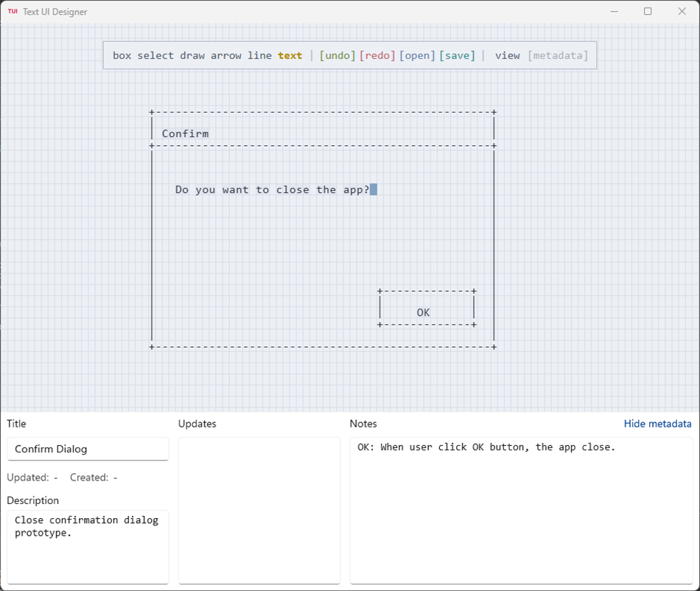Click the Created: - label

[94, 478]
